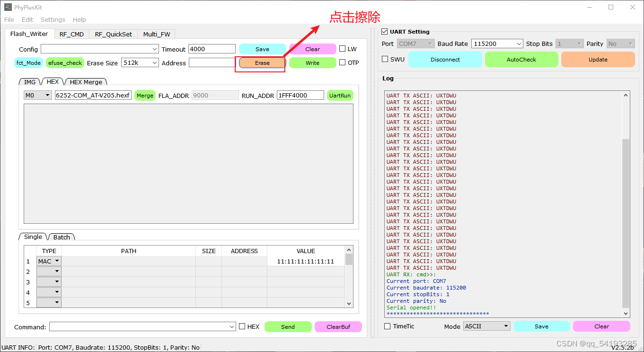Click the cyan Save config button
The image size is (644, 352).
(x=262, y=49)
